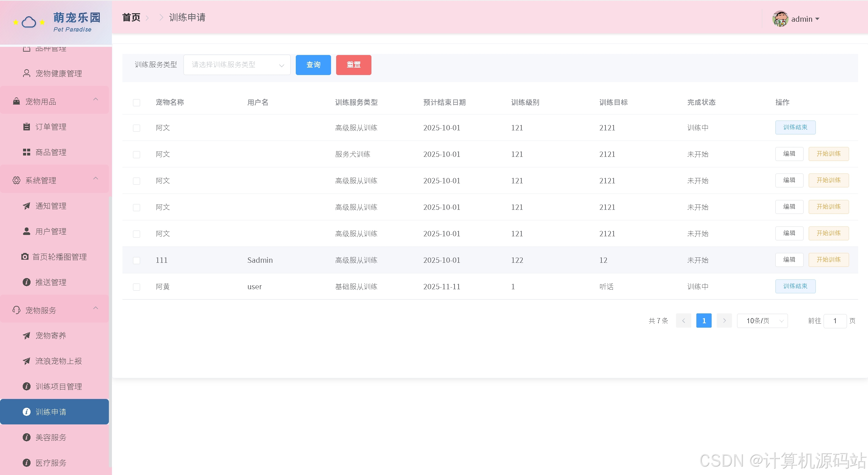Click the 宠物用品 bag icon

(x=16, y=101)
